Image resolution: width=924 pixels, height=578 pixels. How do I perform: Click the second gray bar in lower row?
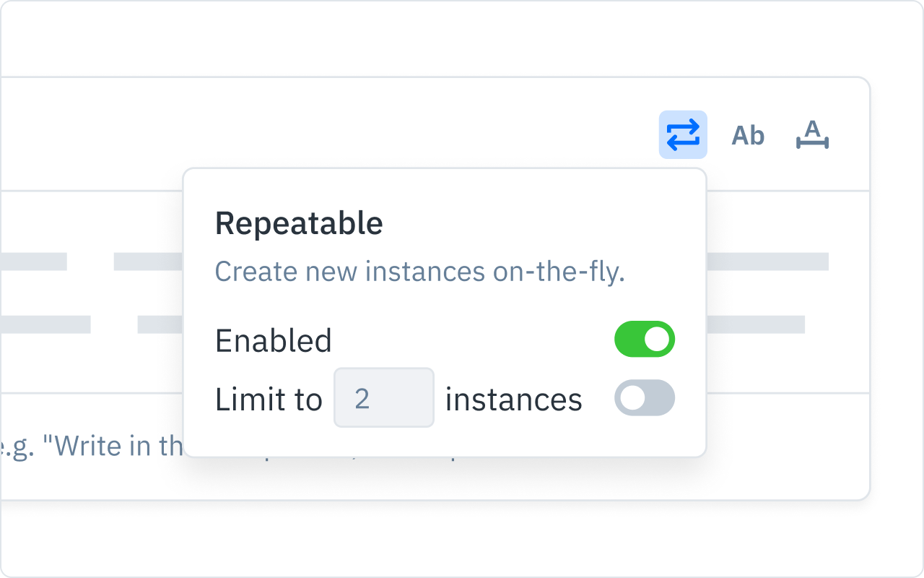tap(160, 324)
